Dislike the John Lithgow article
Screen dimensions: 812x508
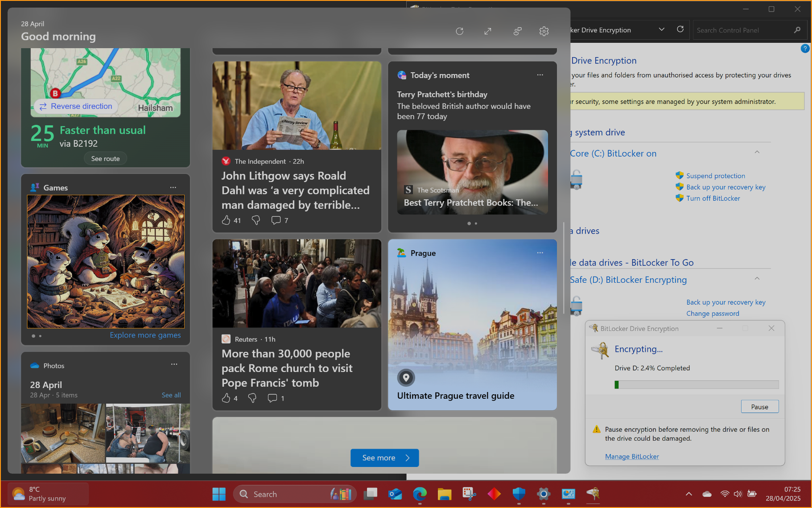click(256, 220)
